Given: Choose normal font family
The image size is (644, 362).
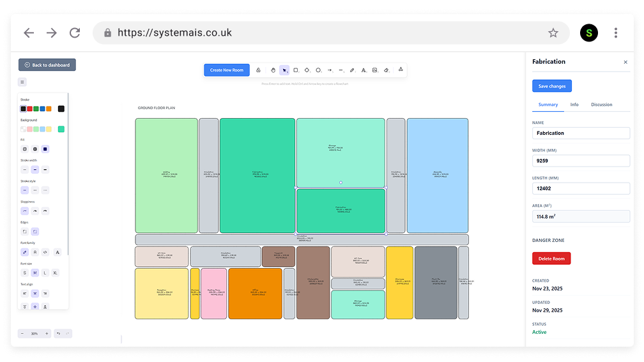Looking at the screenshot, I should tap(35, 252).
